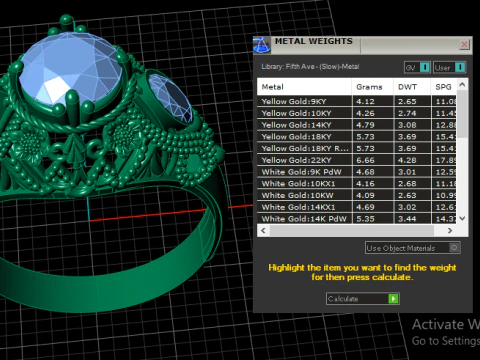Select the Yellow Gold:14KY row
The width and height of the screenshot is (480, 360).
pos(357,125)
